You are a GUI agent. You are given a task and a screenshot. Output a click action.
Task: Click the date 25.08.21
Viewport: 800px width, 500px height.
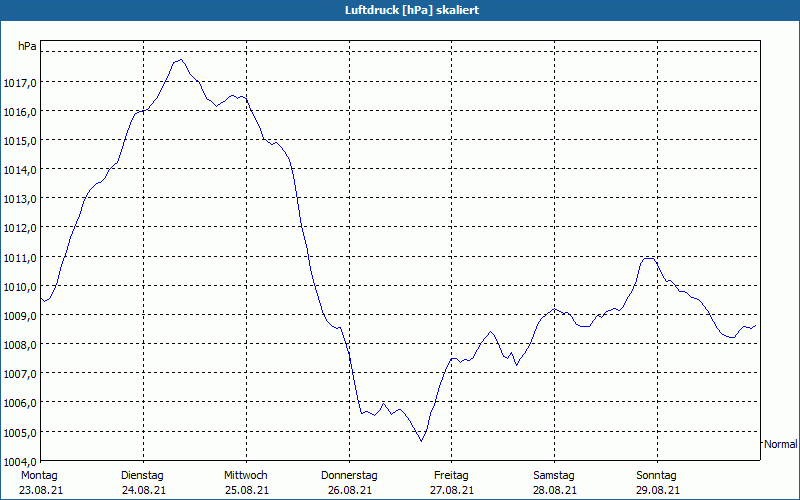(x=246, y=490)
